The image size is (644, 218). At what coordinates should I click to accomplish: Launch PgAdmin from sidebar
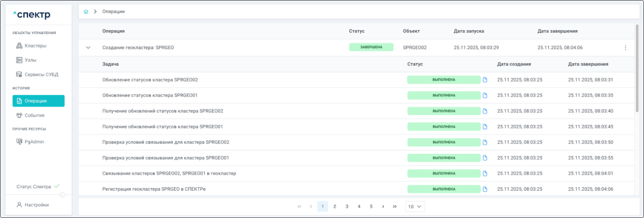click(34, 142)
